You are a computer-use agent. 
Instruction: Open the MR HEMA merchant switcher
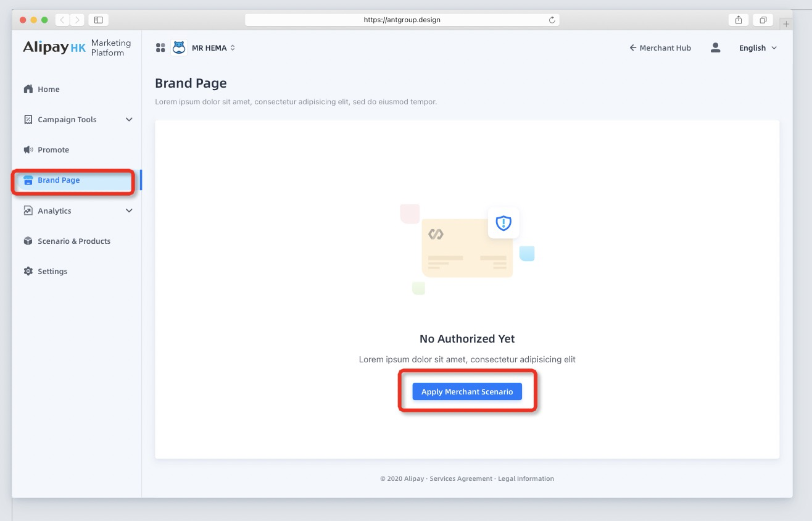pyautogui.click(x=213, y=48)
